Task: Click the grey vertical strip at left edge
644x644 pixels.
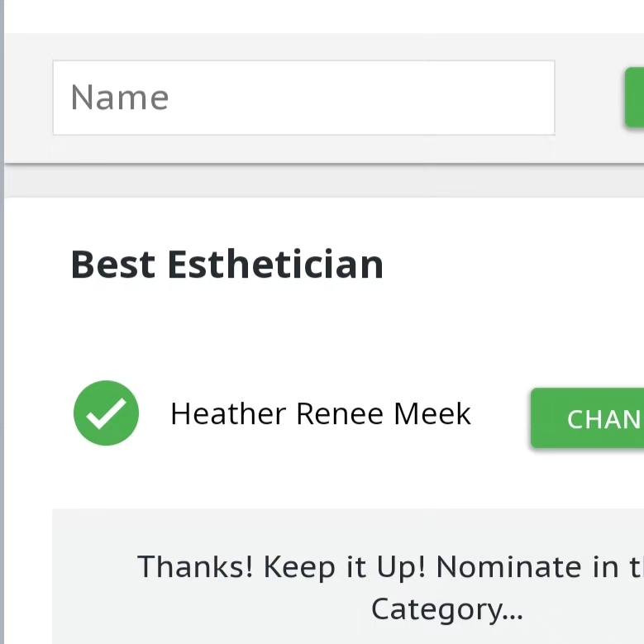Action: [x=2, y=331]
